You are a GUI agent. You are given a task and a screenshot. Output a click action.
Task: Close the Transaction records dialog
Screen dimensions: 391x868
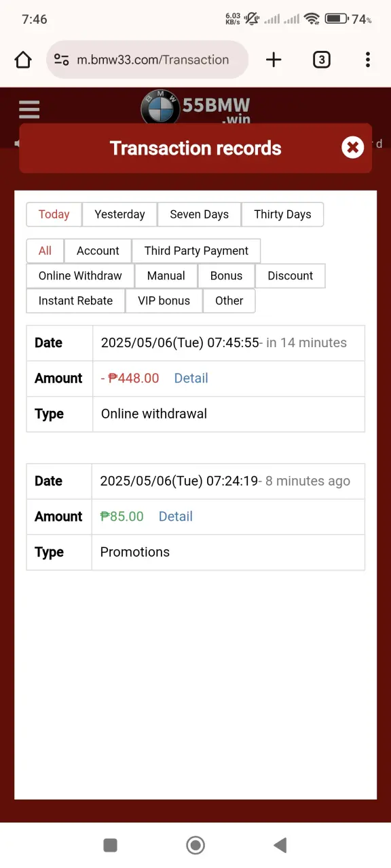click(352, 147)
